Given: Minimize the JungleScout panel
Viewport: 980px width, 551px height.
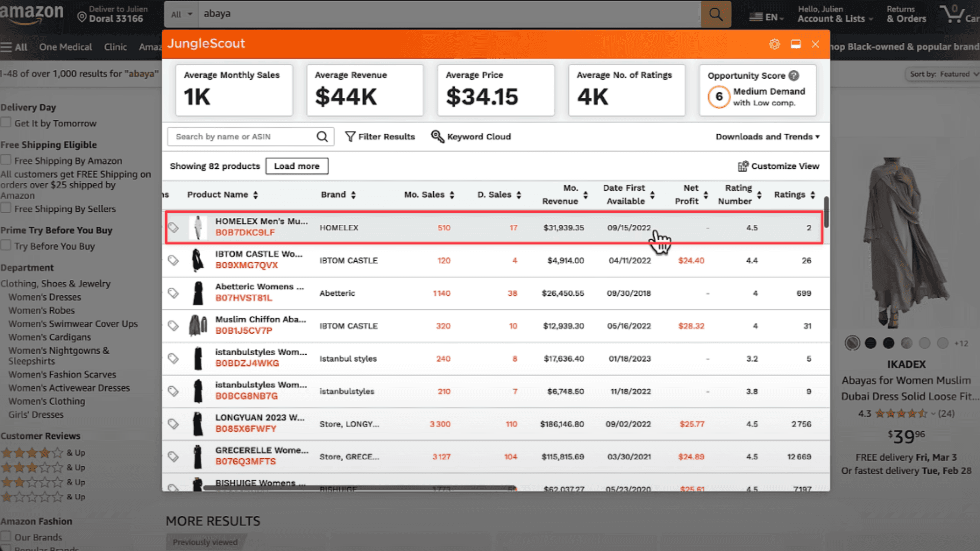Looking at the screenshot, I should 796,44.
